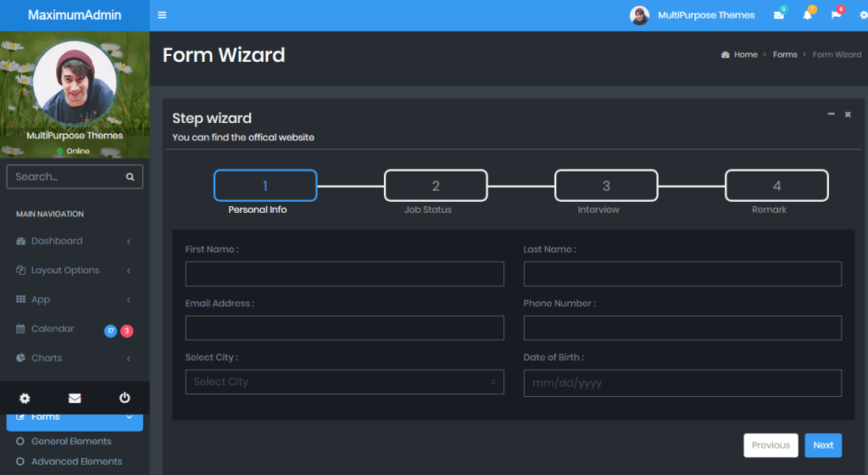Click the sidebar settings gear icon
This screenshot has width=868, height=475.
(x=25, y=398)
